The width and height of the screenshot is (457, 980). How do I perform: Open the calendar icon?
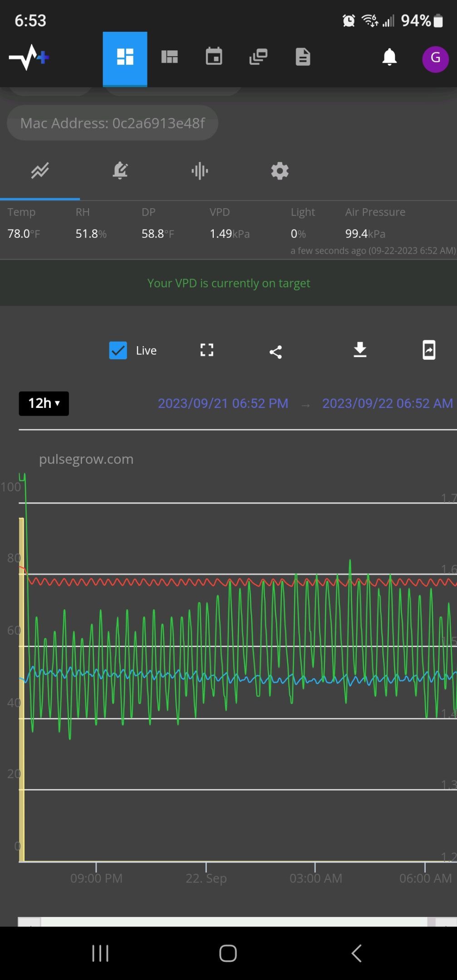click(x=214, y=57)
